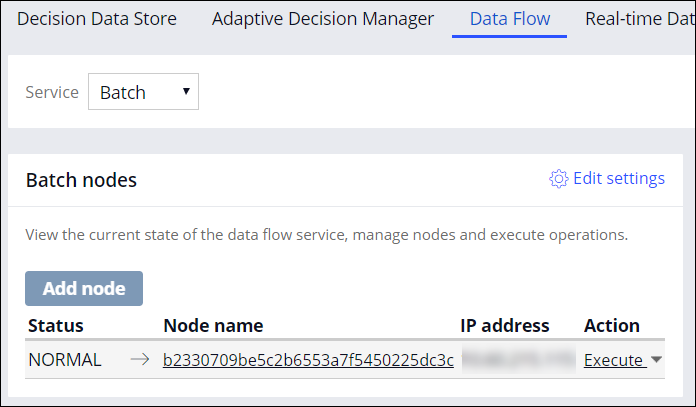Click the Status column header
Viewport: 696px width, 407px height.
click(x=56, y=325)
